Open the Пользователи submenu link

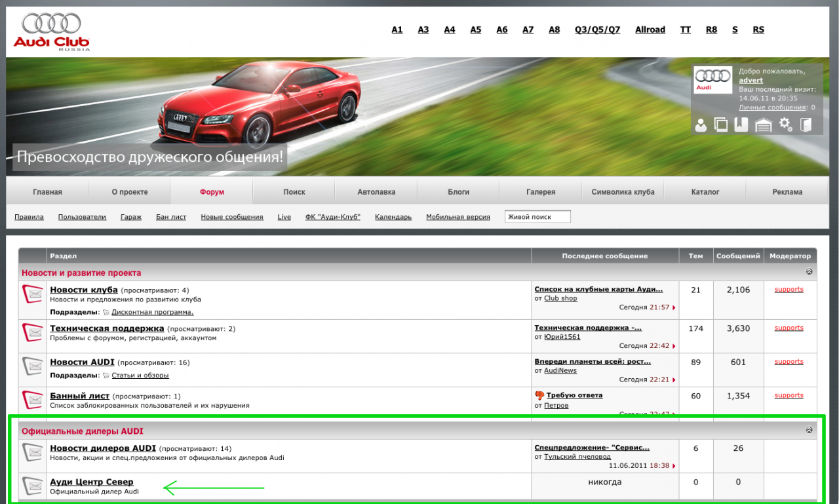point(82,217)
